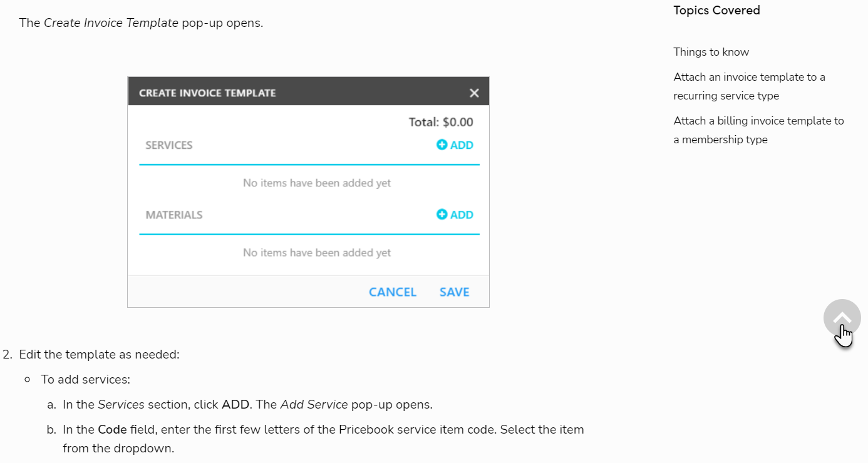The height and width of the screenshot is (463, 868).
Task: Click the 'Total: $0.00' amount
Action: (x=441, y=122)
